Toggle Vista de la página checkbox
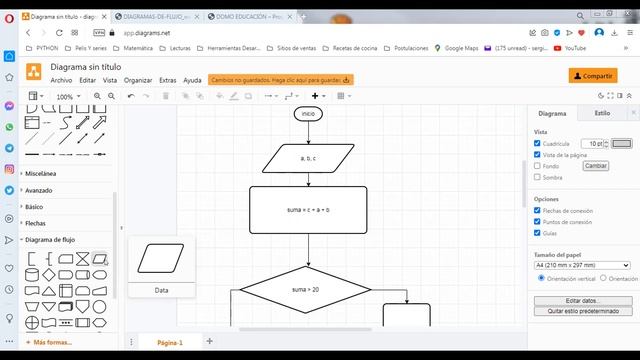The width and height of the screenshot is (640, 360). [537, 155]
